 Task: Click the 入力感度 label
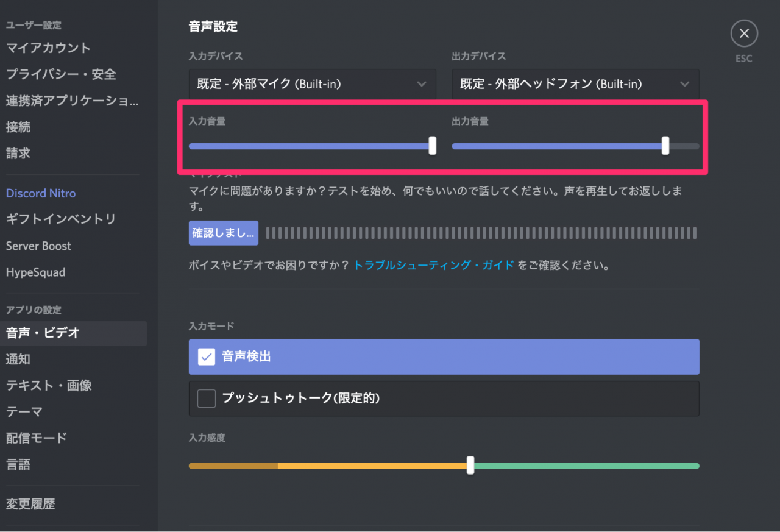click(x=207, y=438)
